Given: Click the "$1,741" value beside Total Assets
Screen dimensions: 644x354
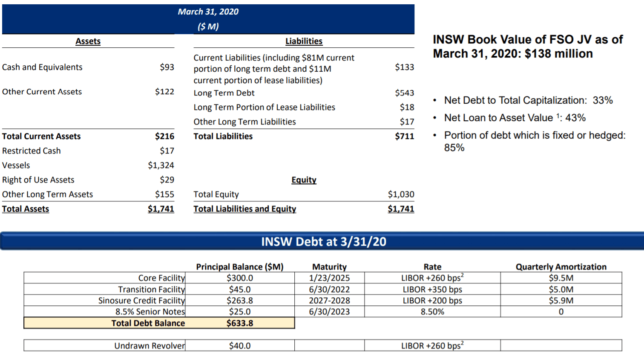Looking at the screenshot, I should pos(161,209).
